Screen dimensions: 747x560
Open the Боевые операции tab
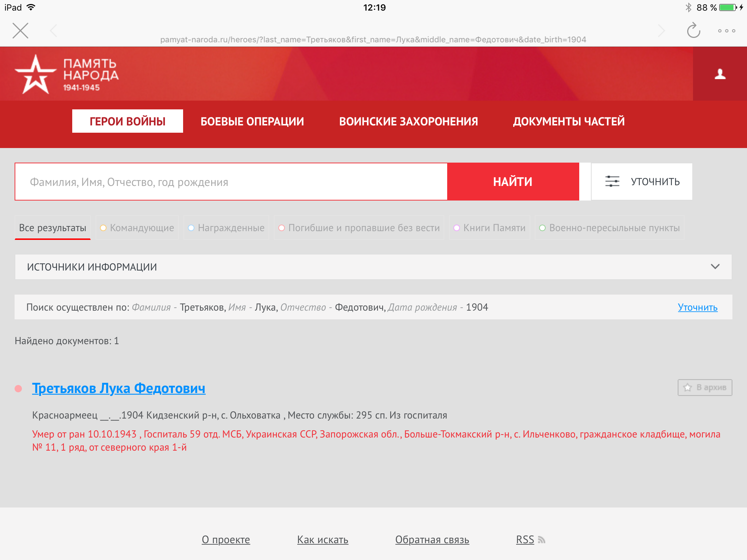(x=252, y=121)
